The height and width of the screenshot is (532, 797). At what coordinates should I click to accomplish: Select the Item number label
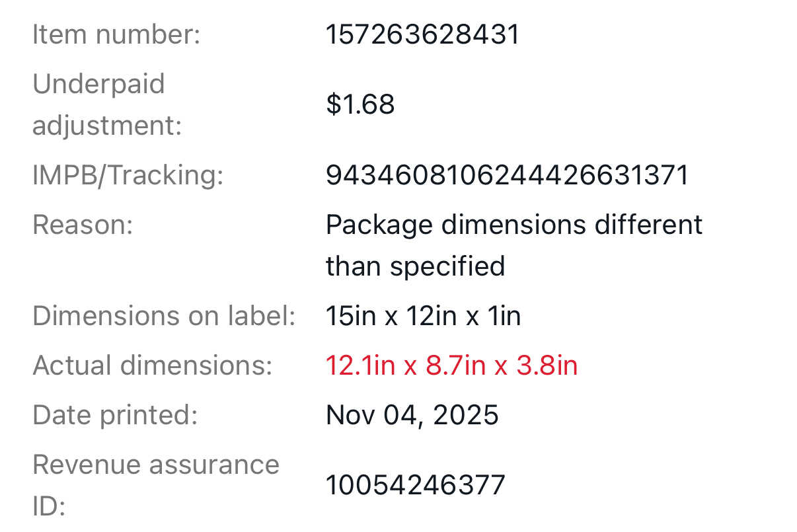point(116,34)
